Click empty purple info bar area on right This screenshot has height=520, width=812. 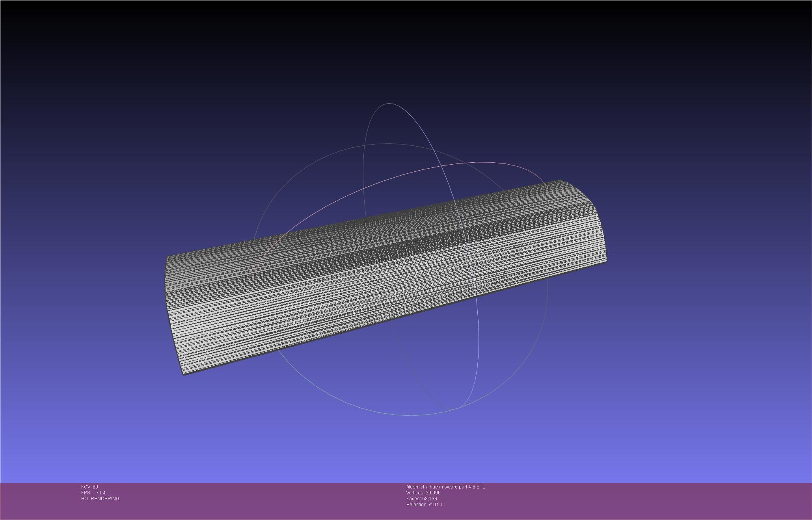(x=670, y=500)
